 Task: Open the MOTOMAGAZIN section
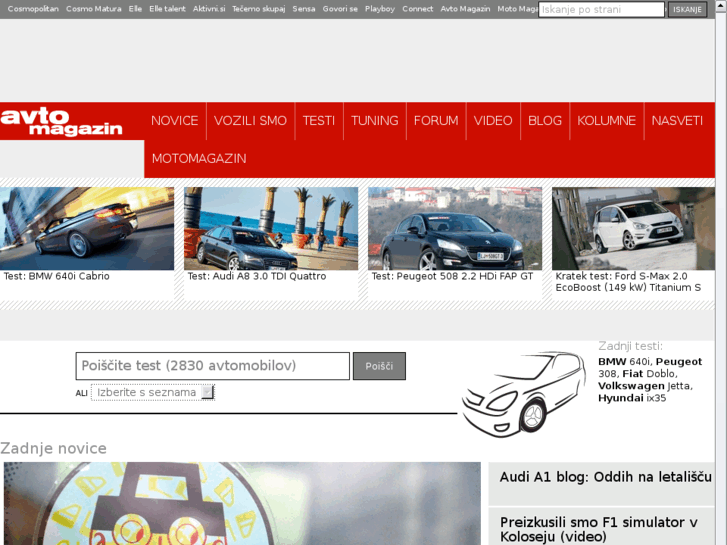tap(199, 159)
